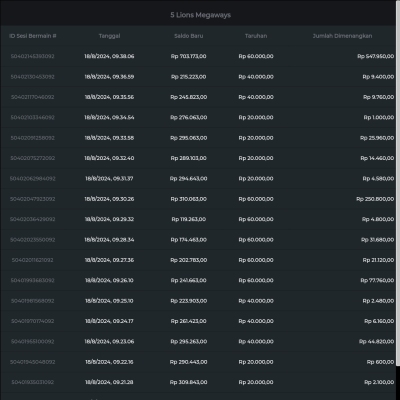Viewport: 400px width, 400px height.
Task: Click winnings Rp 44.820,00
Action: [x=377, y=341]
